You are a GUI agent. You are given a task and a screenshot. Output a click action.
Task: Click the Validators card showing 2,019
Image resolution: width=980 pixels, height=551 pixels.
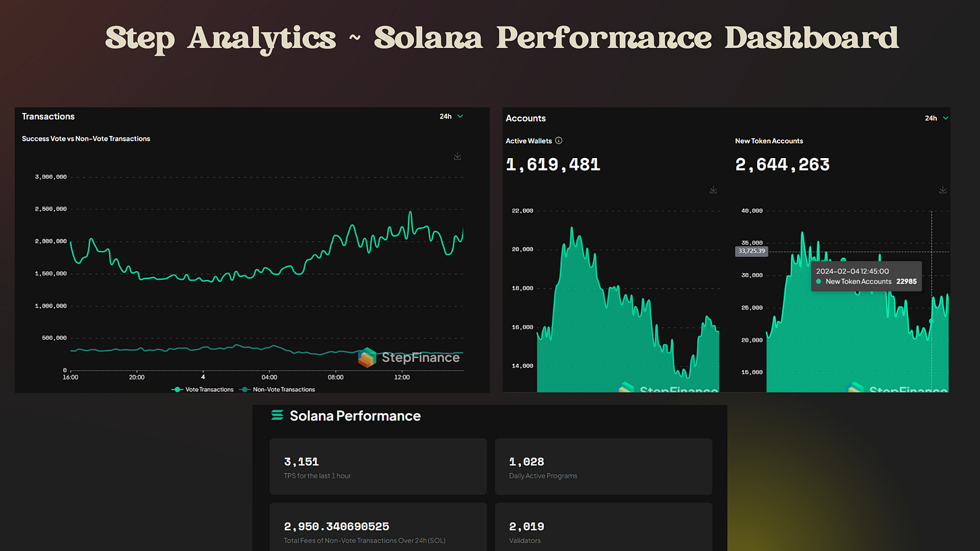click(603, 527)
